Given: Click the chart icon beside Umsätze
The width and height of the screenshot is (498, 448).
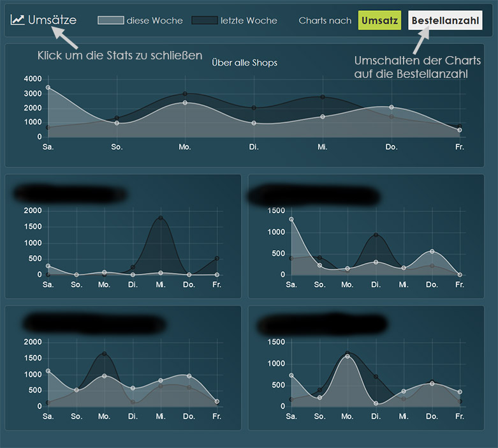Looking at the screenshot, I should point(17,20).
